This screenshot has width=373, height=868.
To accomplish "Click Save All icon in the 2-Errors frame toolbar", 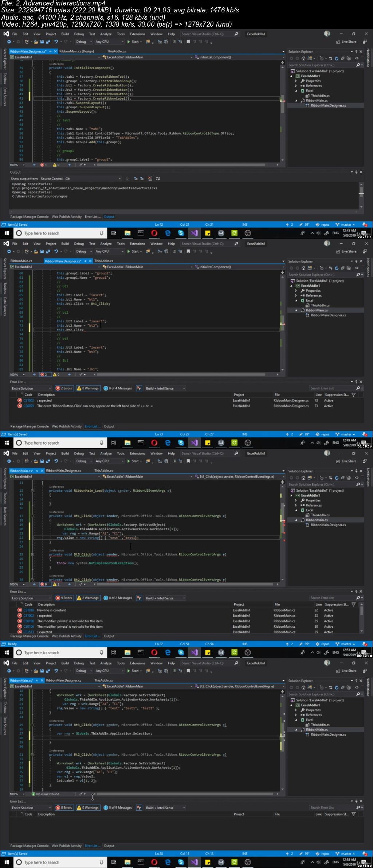I will pyautogui.click(x=48, y=251).
